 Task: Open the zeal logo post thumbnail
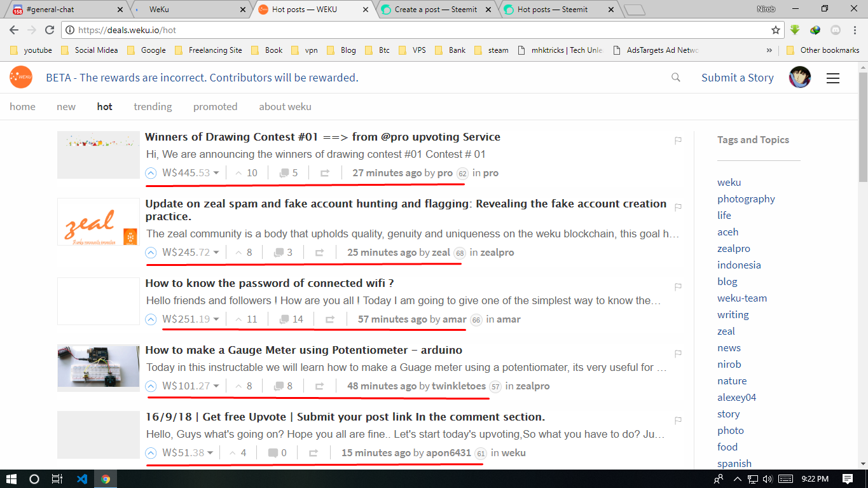point(98,222)
